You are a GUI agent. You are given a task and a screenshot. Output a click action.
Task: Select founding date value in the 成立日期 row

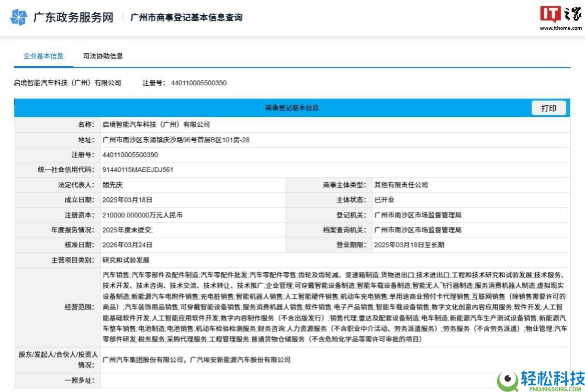point(127,200)
